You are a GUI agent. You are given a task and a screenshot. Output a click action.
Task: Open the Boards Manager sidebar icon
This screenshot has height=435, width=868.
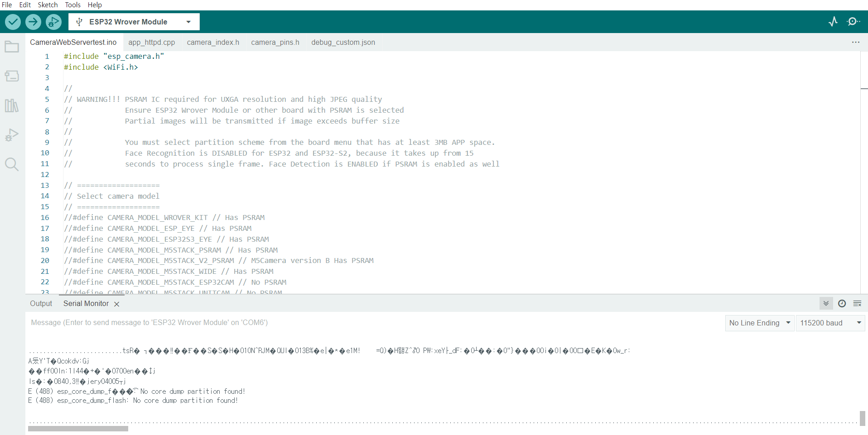point(12,76)
